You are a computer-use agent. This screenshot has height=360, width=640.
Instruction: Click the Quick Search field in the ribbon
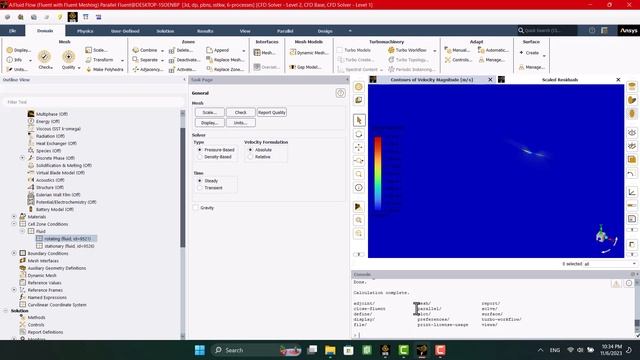(x=547, y=30)
